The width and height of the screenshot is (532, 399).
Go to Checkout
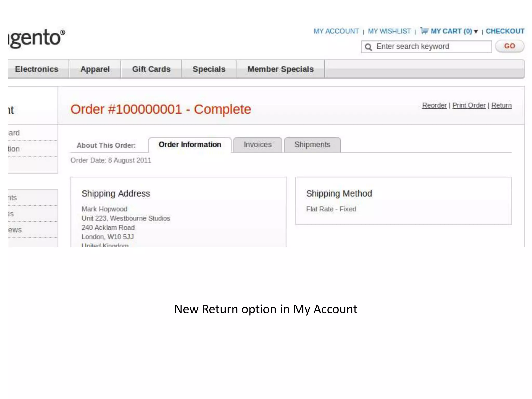click(505, 31)
